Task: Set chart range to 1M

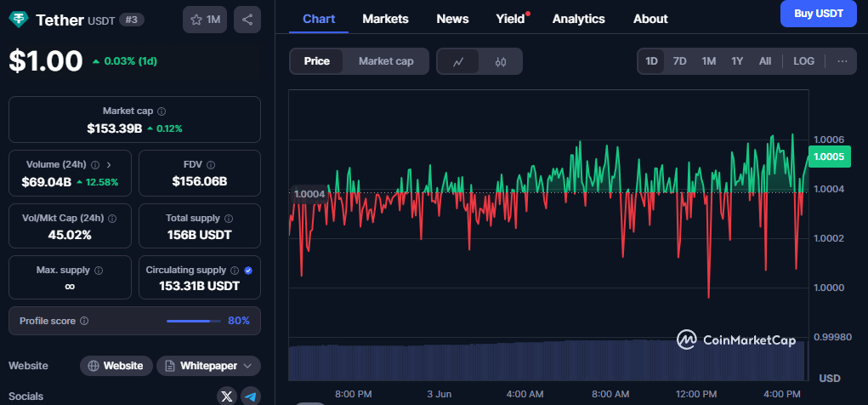Action: point(708,61)
